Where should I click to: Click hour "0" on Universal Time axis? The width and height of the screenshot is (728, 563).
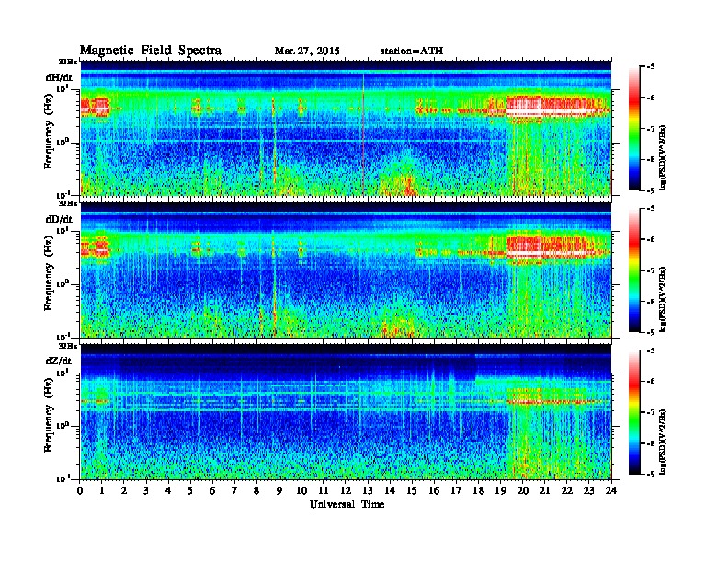pos(80,491)
